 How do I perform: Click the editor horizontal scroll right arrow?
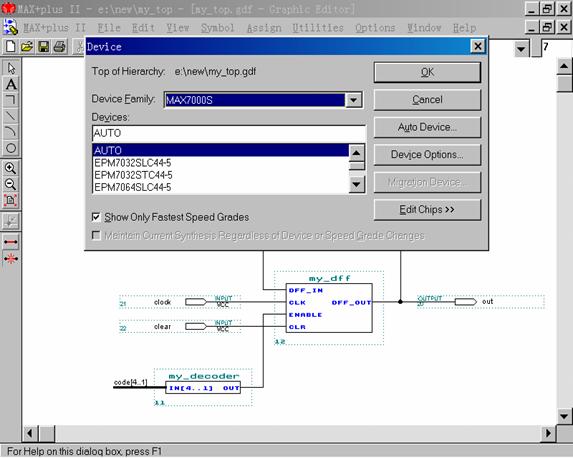548,434
